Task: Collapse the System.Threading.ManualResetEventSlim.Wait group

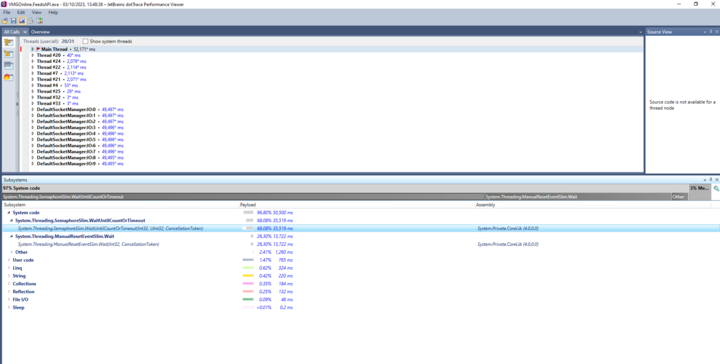Action: 11,236
